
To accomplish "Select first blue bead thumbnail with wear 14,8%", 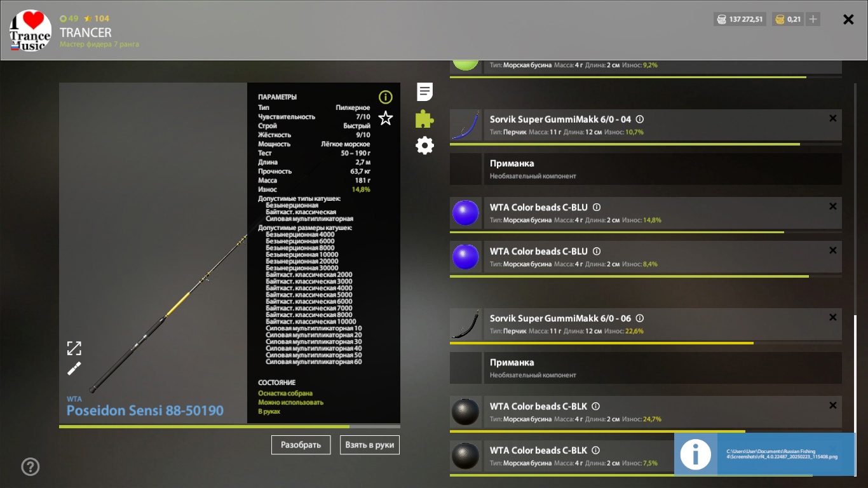I will click(466, 213).
